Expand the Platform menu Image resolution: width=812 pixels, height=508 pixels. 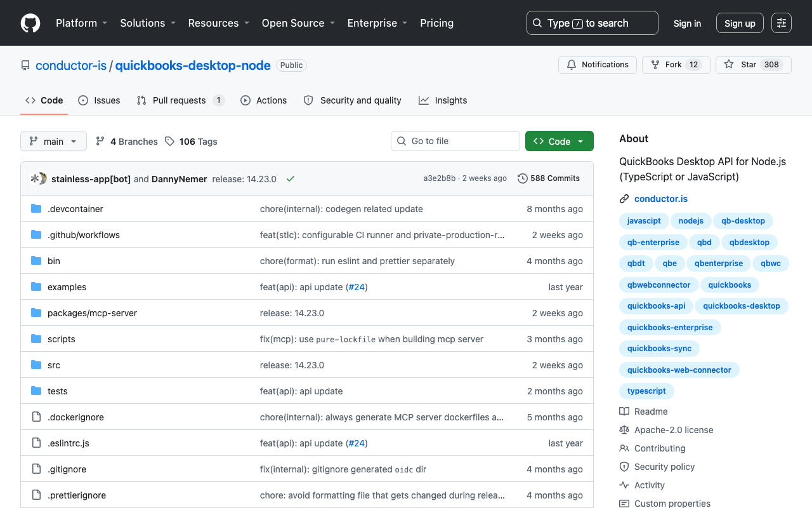[81, 23]
